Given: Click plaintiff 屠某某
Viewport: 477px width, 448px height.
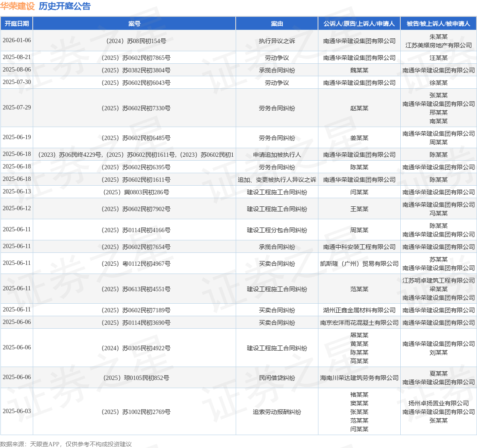Looking at the screenshot, I should pyautogui.click(x=359, y=335).
